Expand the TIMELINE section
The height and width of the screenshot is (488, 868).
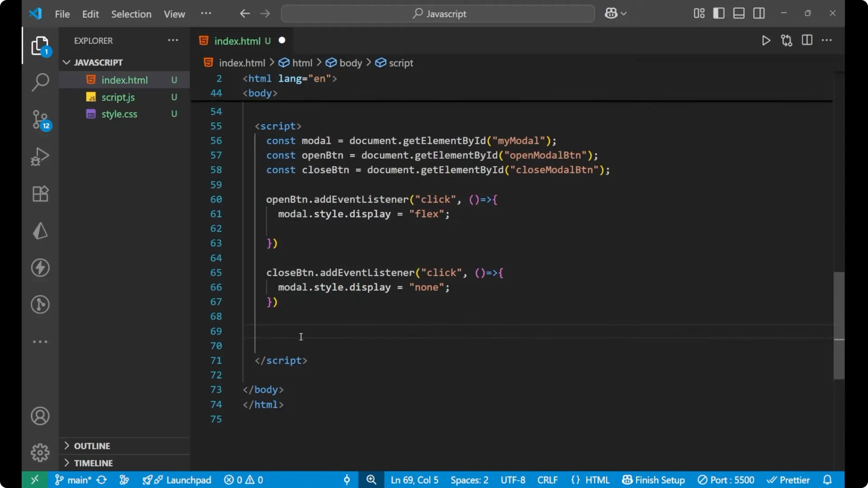[94, 463]
